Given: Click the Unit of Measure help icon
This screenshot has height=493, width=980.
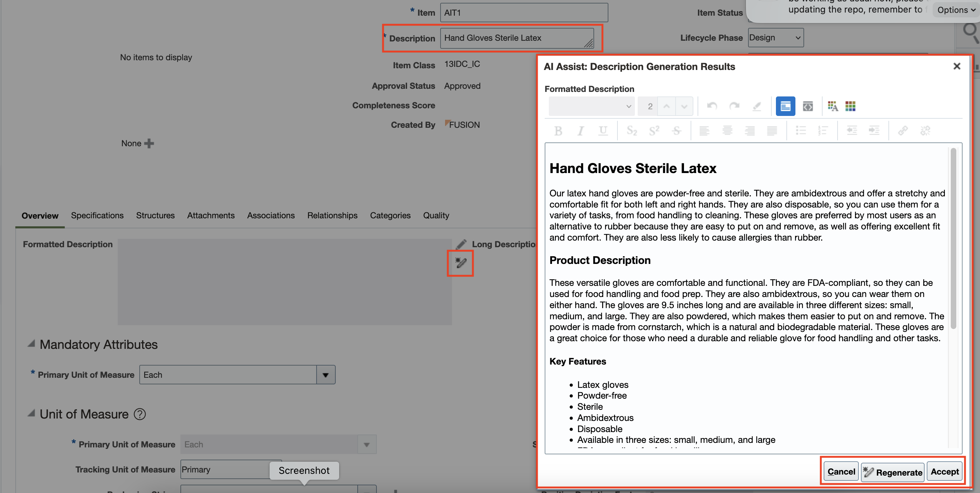Looking at the screenshot, I should (x=140, y=414).
